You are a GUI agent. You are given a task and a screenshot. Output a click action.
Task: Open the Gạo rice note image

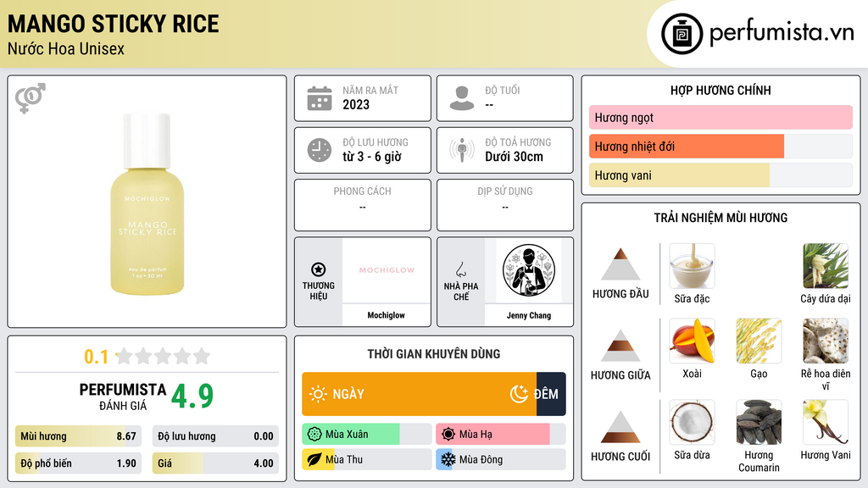[759, 341]
